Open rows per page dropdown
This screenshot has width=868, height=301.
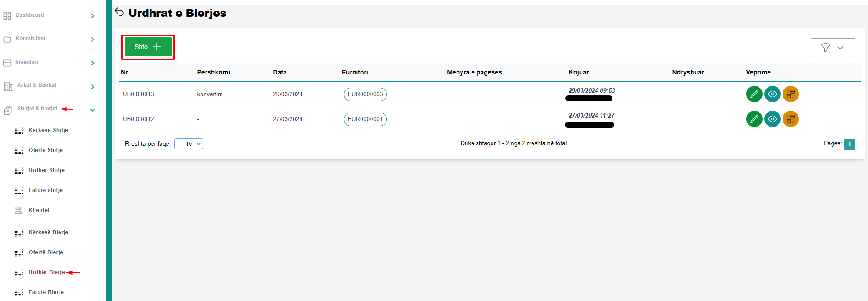tap(188, 144)
